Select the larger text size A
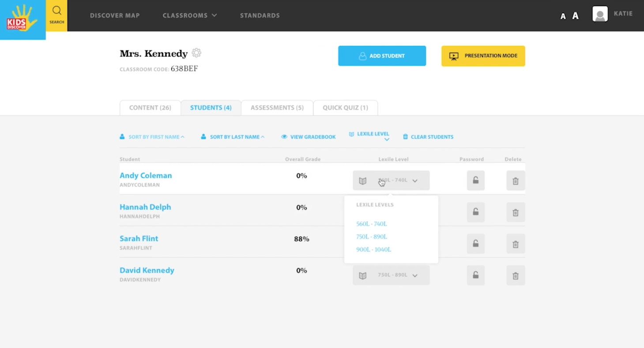This screenshot has width=644, height=348. tap(575, 16)
